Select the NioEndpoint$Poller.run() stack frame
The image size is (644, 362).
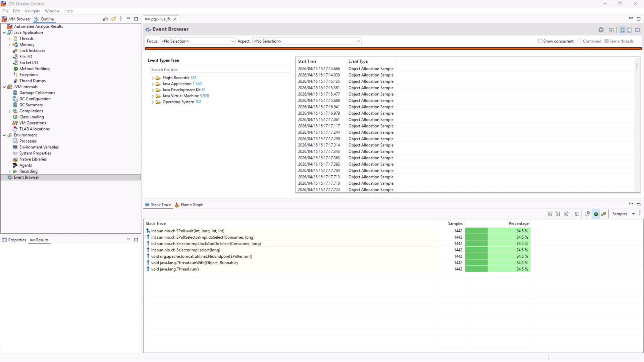291,256
